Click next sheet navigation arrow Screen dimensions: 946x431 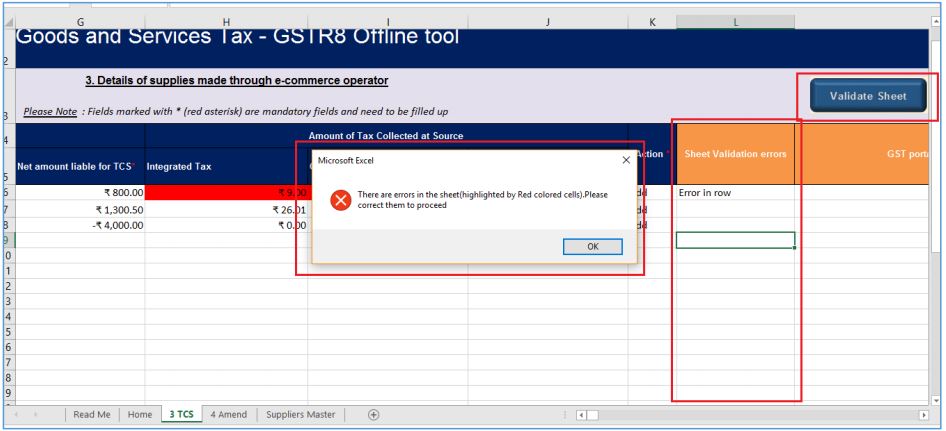36,414
